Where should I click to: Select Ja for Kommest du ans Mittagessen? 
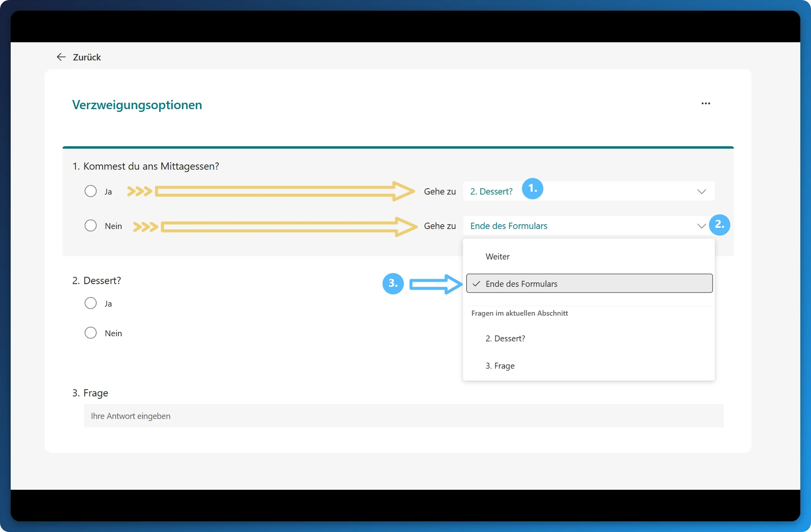tap(91, 191)
